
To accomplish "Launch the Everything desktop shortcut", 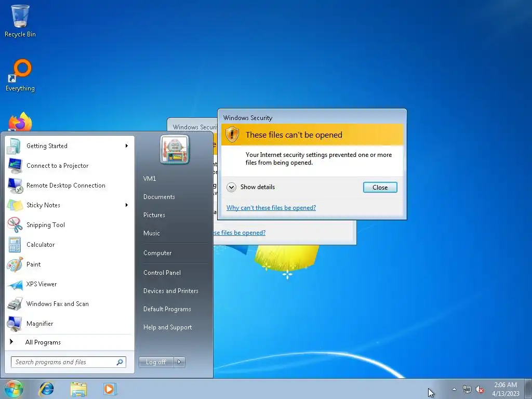I will coord(20,75).
